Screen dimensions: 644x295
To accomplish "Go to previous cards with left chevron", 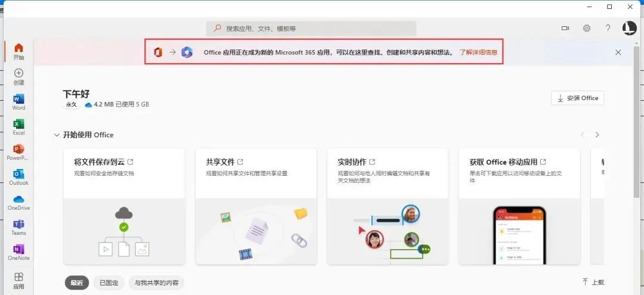I will 583,135.
